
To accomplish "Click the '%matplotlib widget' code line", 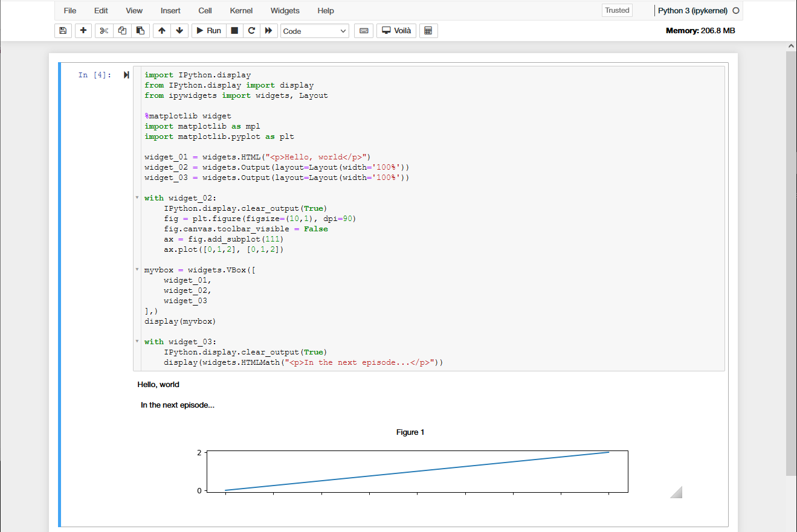I will (x=188, y=116).
